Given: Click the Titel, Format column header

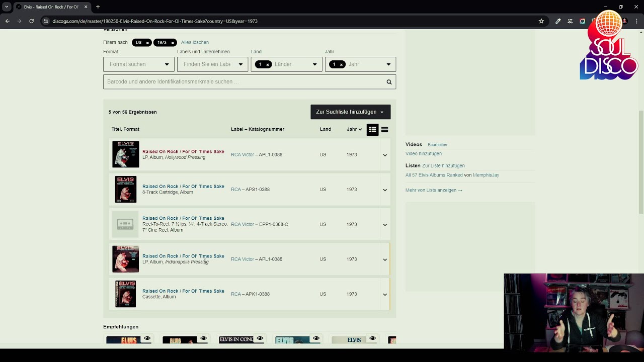Looking at the screenshot, I should 125,129.
